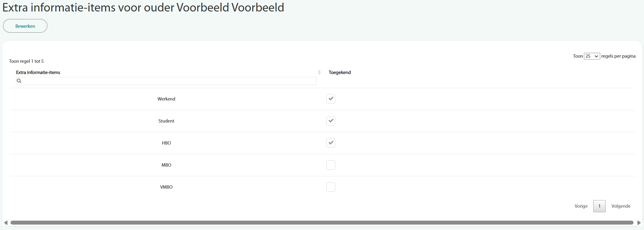Click the column sort arrows icon

[319, 72]
